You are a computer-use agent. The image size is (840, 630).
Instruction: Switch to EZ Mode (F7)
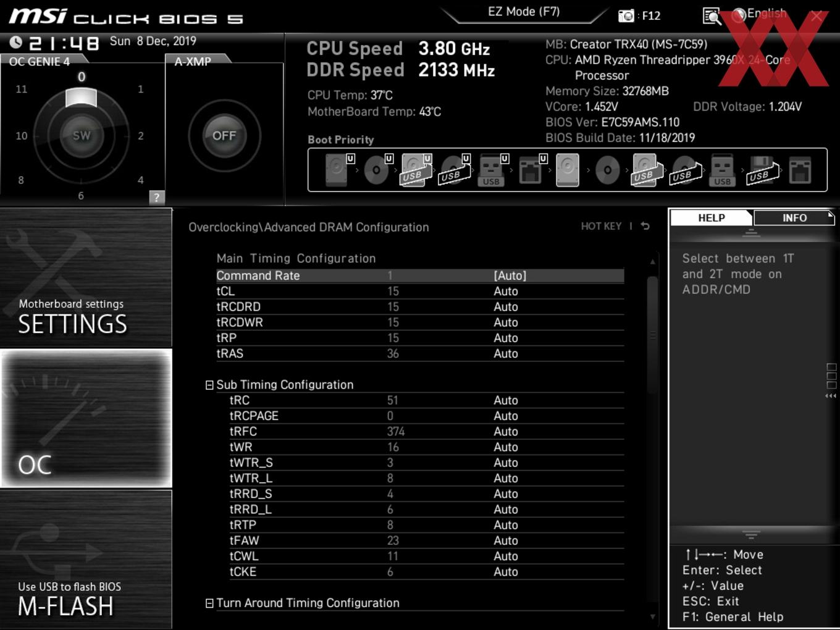point(524,11)
